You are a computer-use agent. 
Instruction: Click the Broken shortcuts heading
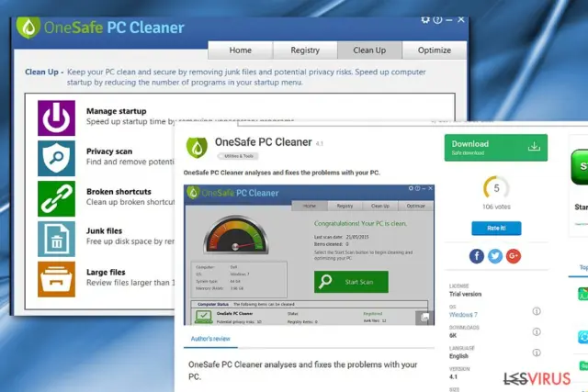119,192
